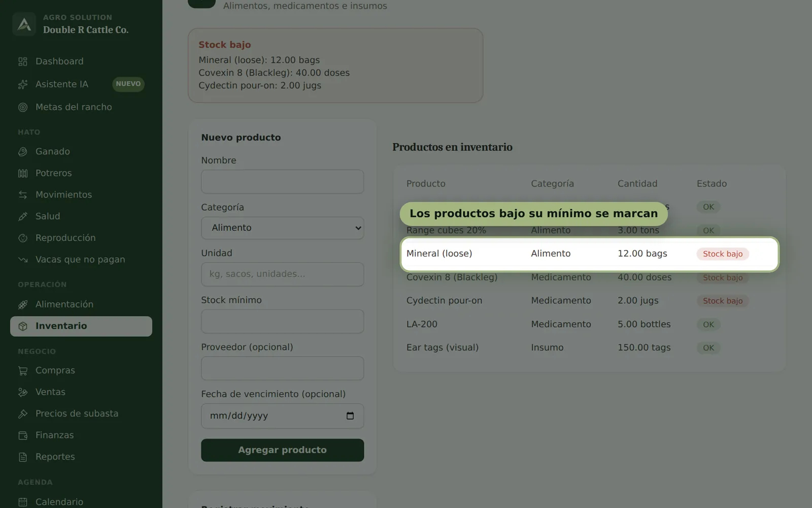
Task: Click the Producto column header
Action: click(426, 184)
